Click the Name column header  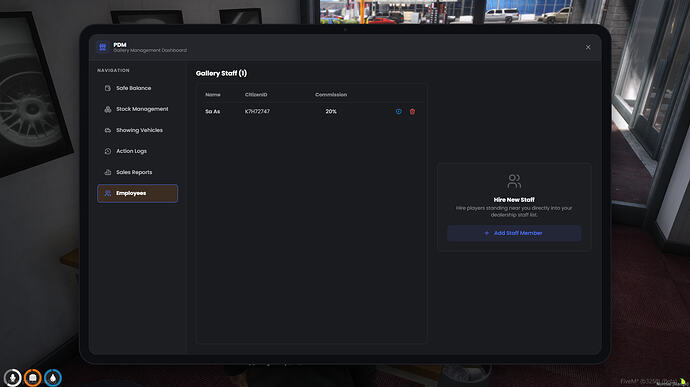tap(213, 95)
